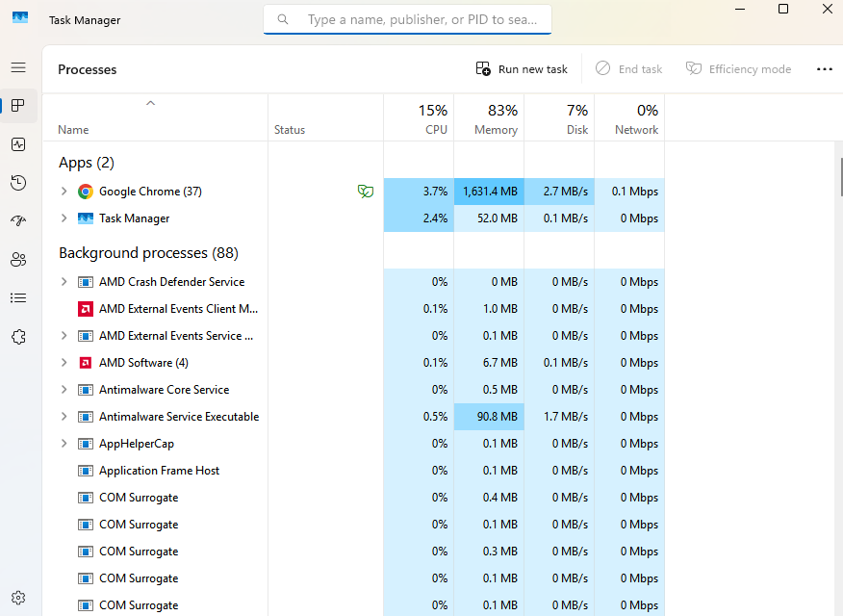Select the Apps (2) group header

click(87, 163)
